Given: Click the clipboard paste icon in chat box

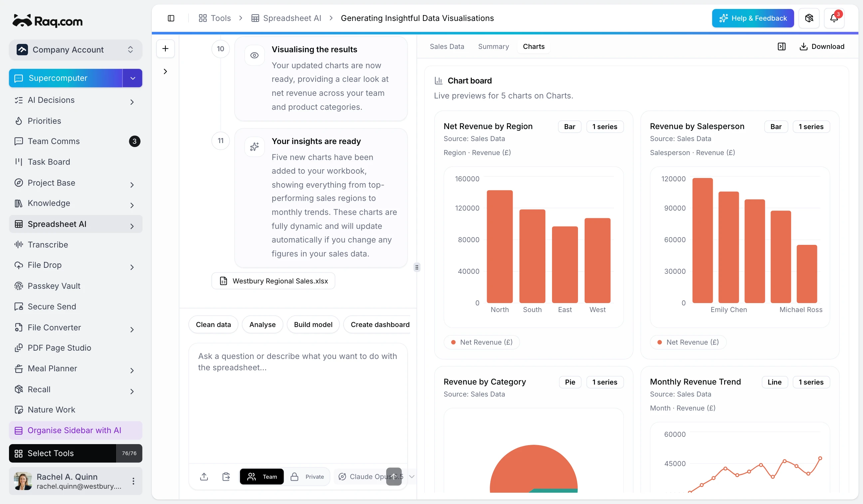Looking at the screenshot, I should pos(226,477).
